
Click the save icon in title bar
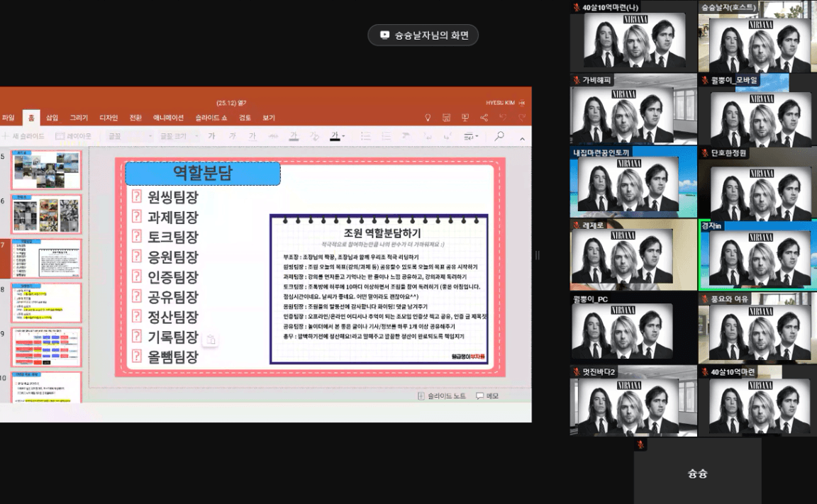446,118
